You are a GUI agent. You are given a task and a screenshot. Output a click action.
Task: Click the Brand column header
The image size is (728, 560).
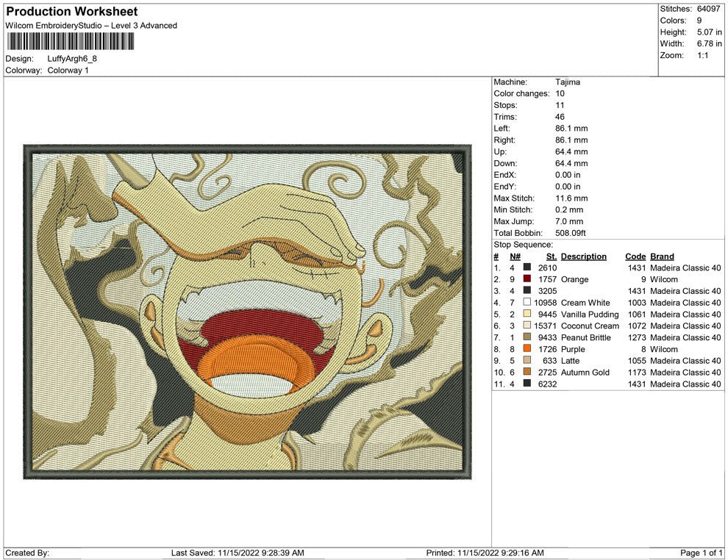click(662, 256)
